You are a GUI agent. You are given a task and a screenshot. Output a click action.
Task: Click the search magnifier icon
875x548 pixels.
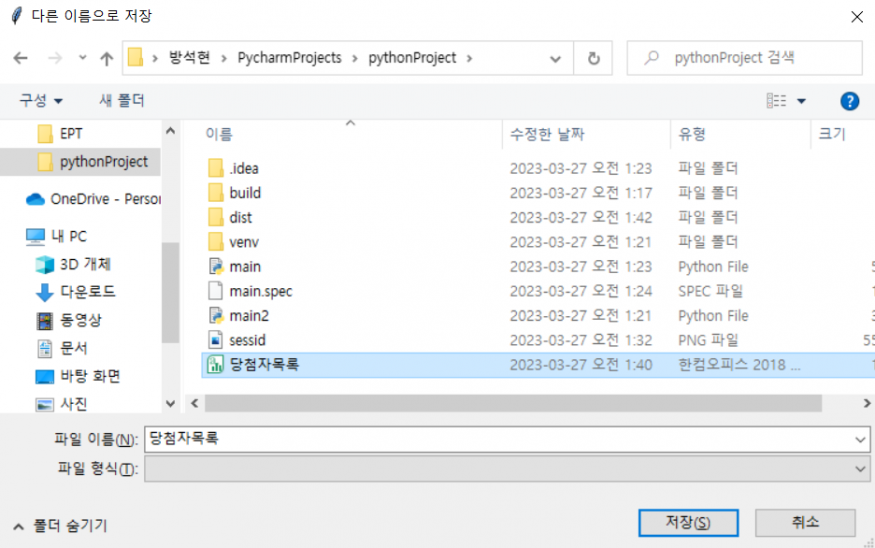tap(651, 57)
